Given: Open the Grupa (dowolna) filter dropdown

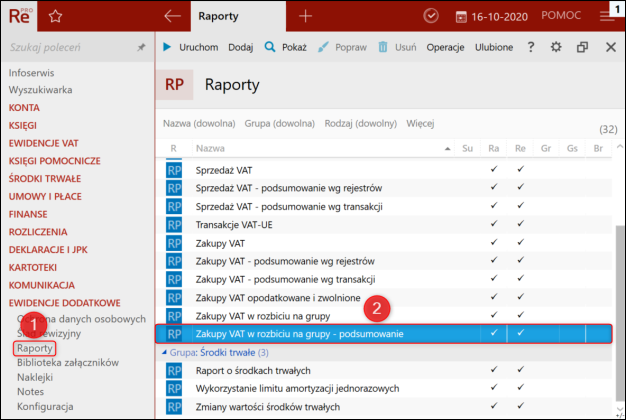Looking at the screenshot, I should pyautogui.click(x=279, y=123).
